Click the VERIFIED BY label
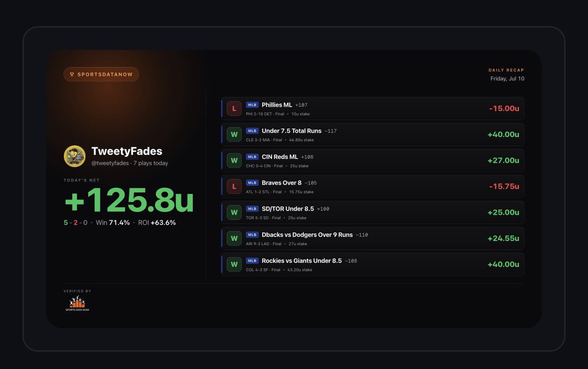This screenshot has height=369, width=588. point(77,291)
